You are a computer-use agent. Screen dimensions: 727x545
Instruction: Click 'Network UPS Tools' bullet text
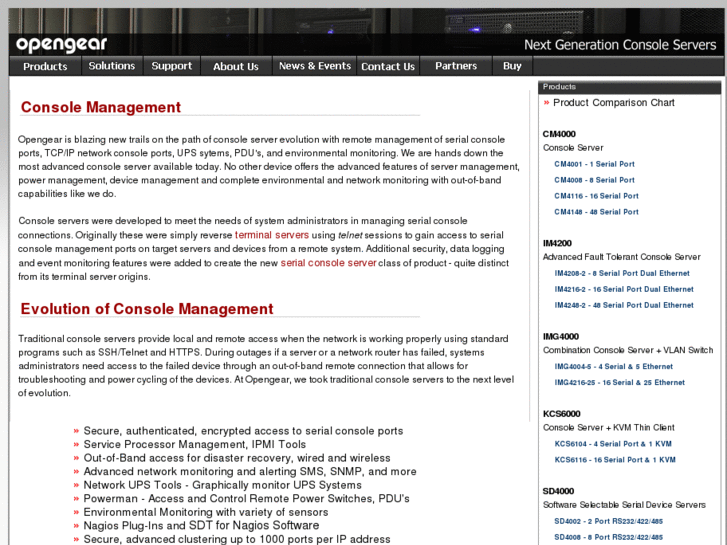coord(223,485)
